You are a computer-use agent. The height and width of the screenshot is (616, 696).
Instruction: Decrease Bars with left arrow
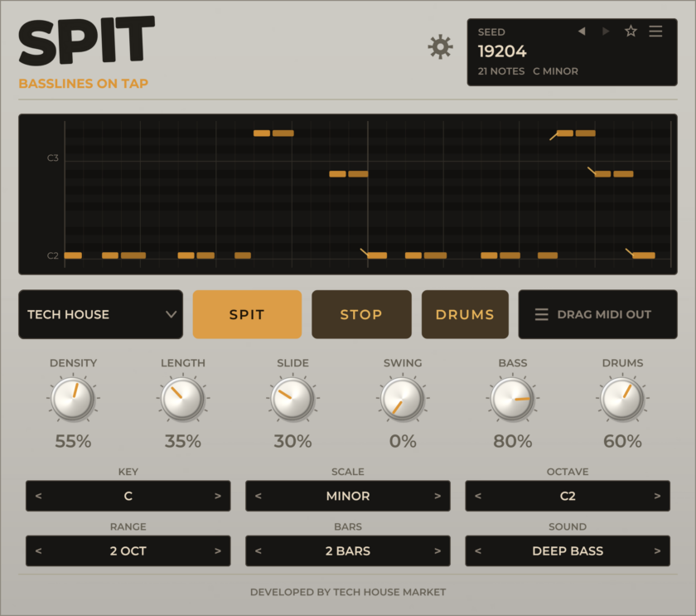[x=259, y=551]
